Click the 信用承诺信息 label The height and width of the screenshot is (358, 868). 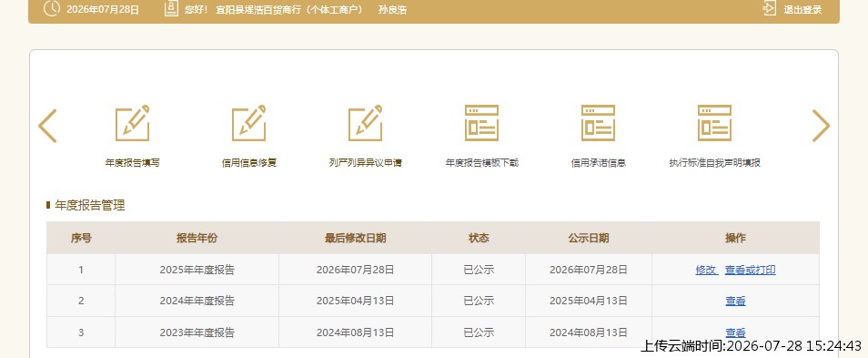(598, 163)
